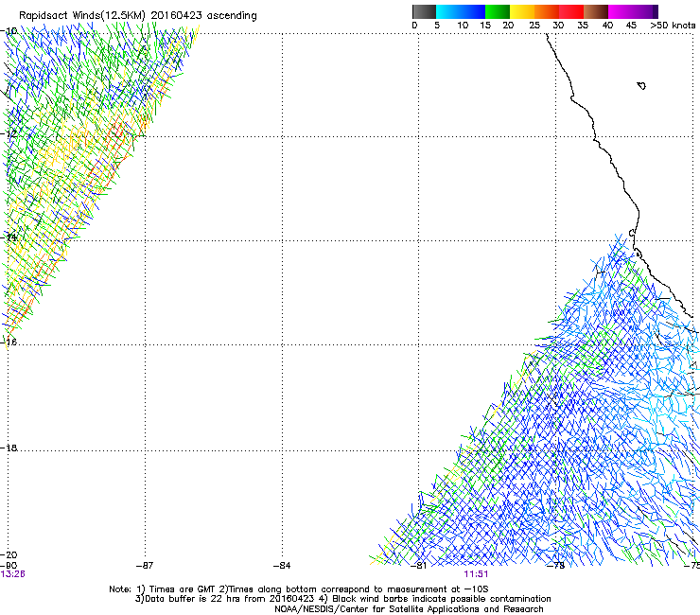700x615 pixels.
Task: Click the cyan-blue 5-15 knots legend swatch
Action: pos(461,11)
